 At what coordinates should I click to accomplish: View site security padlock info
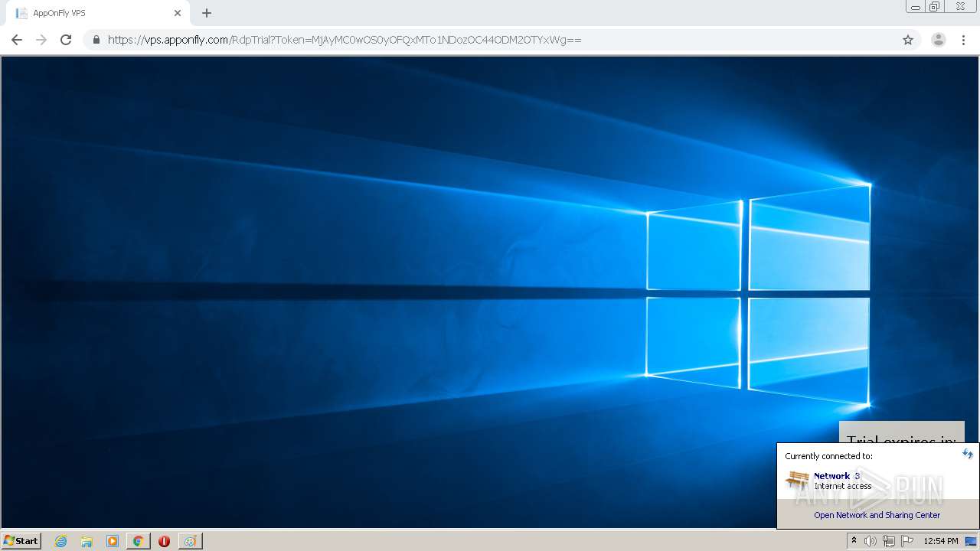(96, 40)
